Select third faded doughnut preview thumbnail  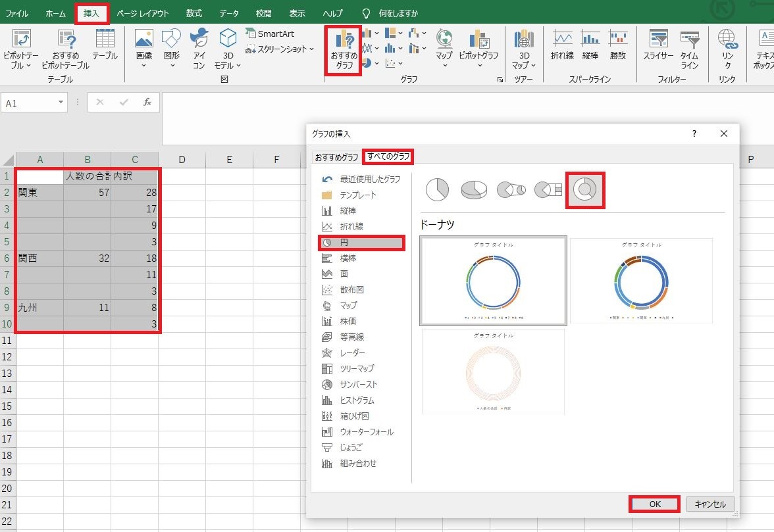pyautogui.click(x=493, y=372)
